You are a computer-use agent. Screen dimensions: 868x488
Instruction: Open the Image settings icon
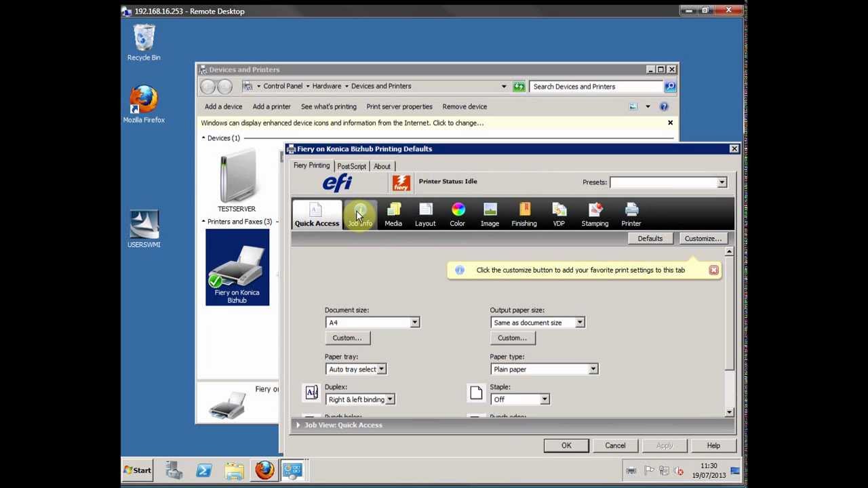click(490, 214)
